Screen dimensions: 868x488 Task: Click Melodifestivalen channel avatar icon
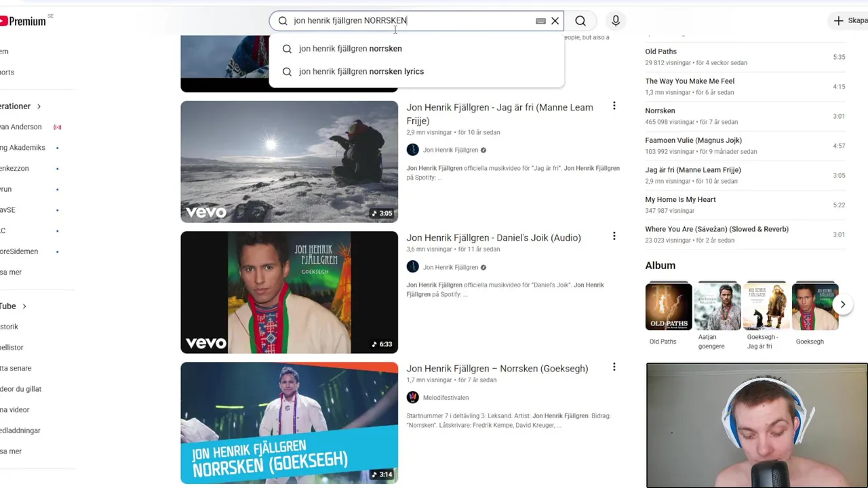412,398
